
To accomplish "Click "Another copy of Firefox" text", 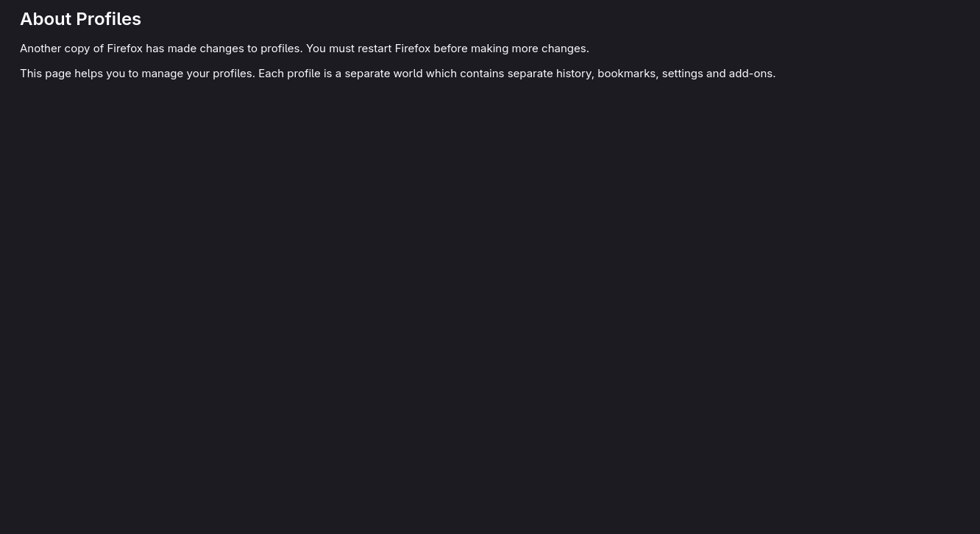I will coord(81,49).
